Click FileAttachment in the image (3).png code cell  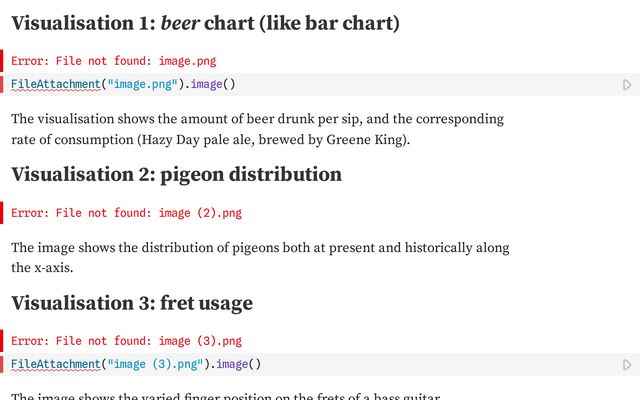56,364
